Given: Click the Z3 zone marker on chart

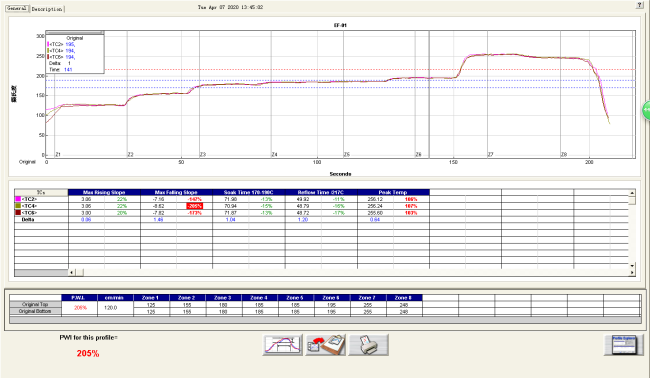Looking at the screenshot, I should [x=203, y=155].
